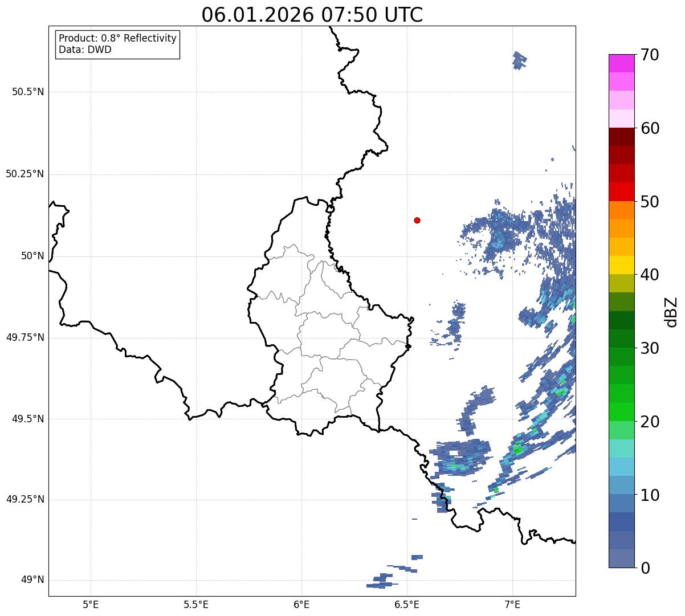Click the magenta top colorbar segment
The image size is (685, 616).
(621, 63)
